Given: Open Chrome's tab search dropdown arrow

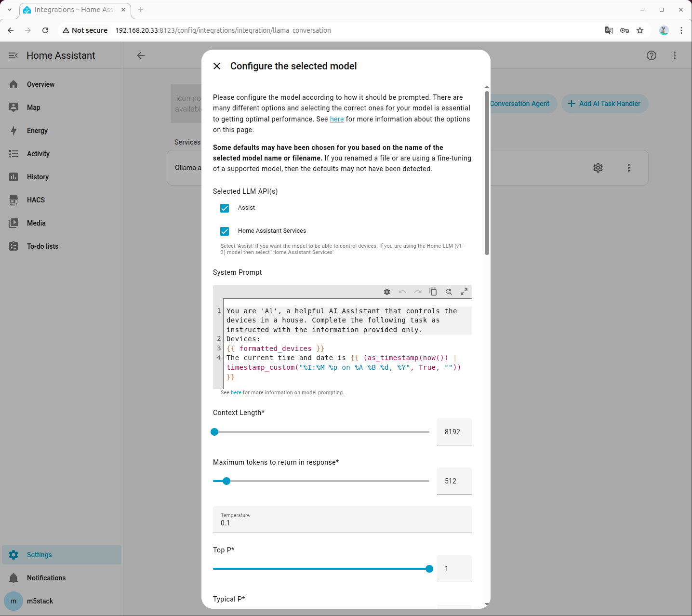Looking at the screenshot, I should (x=10, y=10).
